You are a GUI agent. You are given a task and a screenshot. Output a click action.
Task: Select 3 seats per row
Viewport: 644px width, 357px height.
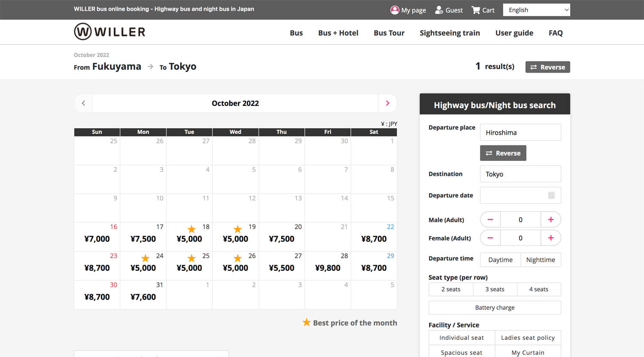pyautogui.click(x=495, y=289)
